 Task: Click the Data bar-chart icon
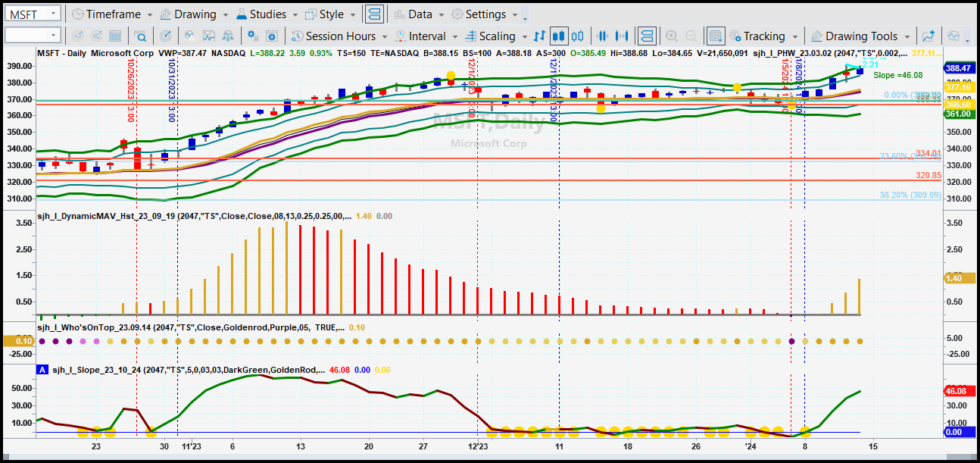(398, 14)
